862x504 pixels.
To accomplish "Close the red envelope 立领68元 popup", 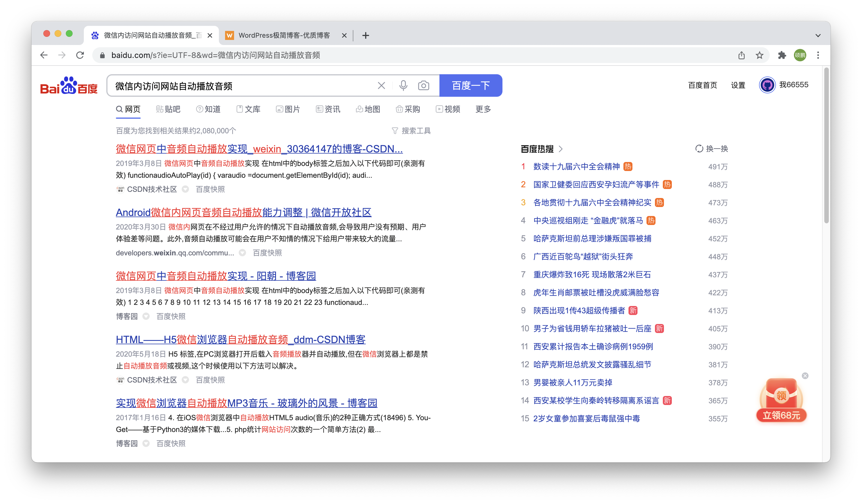I will 805,376.
